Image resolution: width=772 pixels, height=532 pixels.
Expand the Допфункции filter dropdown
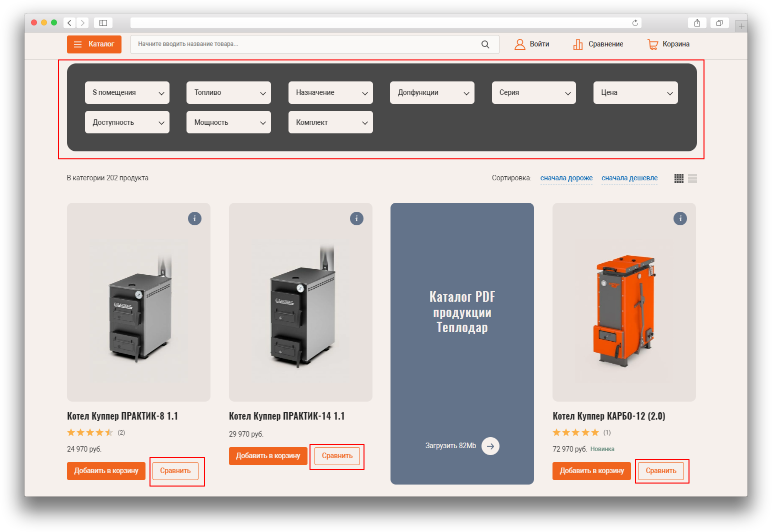coord(432,93)
